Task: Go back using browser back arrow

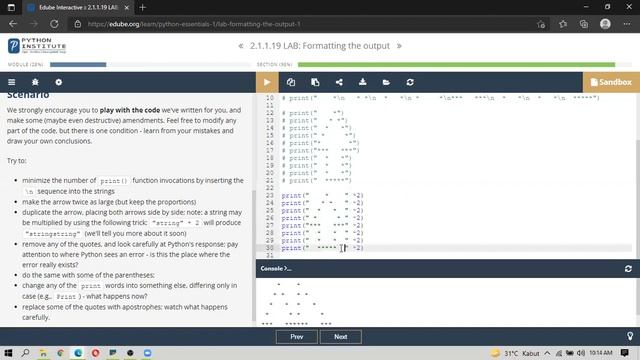Action: pyautogui.click(x=13, y=24)
